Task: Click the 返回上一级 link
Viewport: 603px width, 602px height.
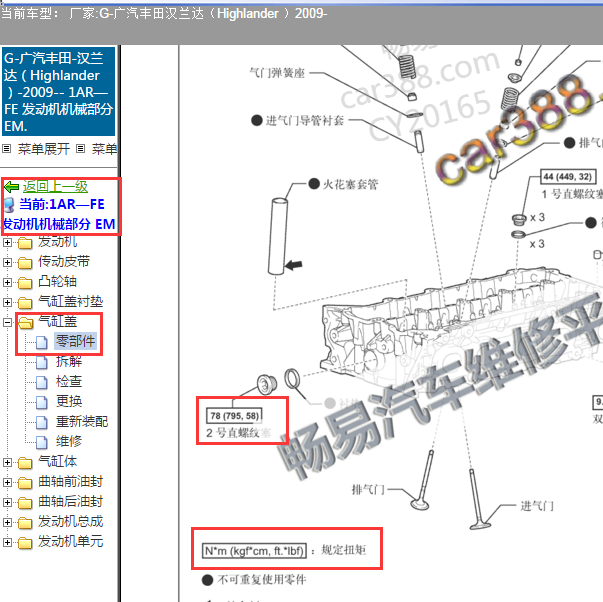Action: tap(55, 187)
